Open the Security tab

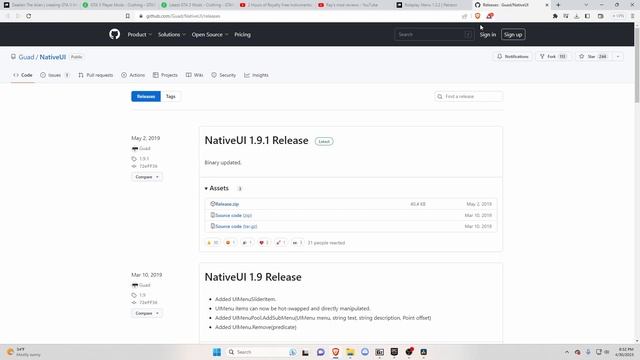pyautogui.click(x=224, y=75)
